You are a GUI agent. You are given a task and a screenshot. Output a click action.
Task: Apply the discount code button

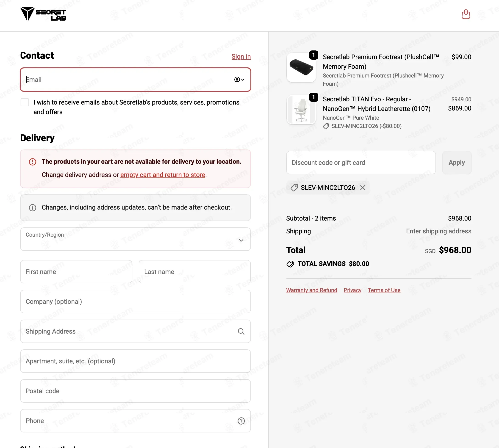coord(457,163)
